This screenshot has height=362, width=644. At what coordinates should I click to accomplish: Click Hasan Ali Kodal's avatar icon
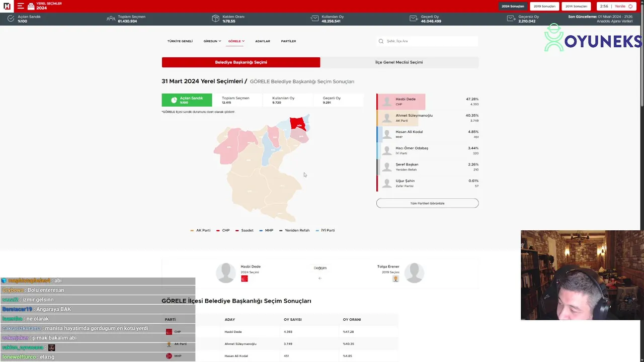pos(387,134)
